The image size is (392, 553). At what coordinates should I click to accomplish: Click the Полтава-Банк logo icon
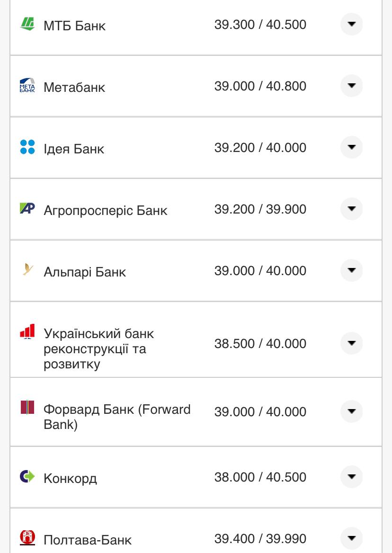[x=27, y=537]
